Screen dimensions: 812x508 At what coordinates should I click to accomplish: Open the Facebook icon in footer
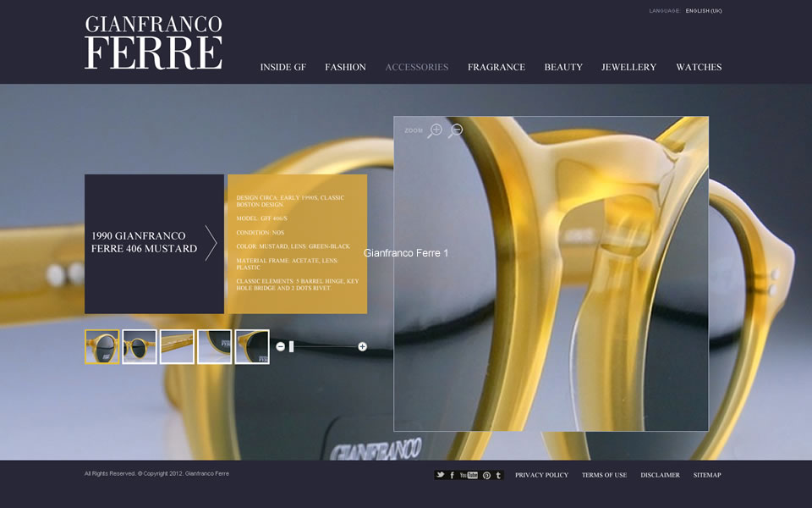(453, 475)
